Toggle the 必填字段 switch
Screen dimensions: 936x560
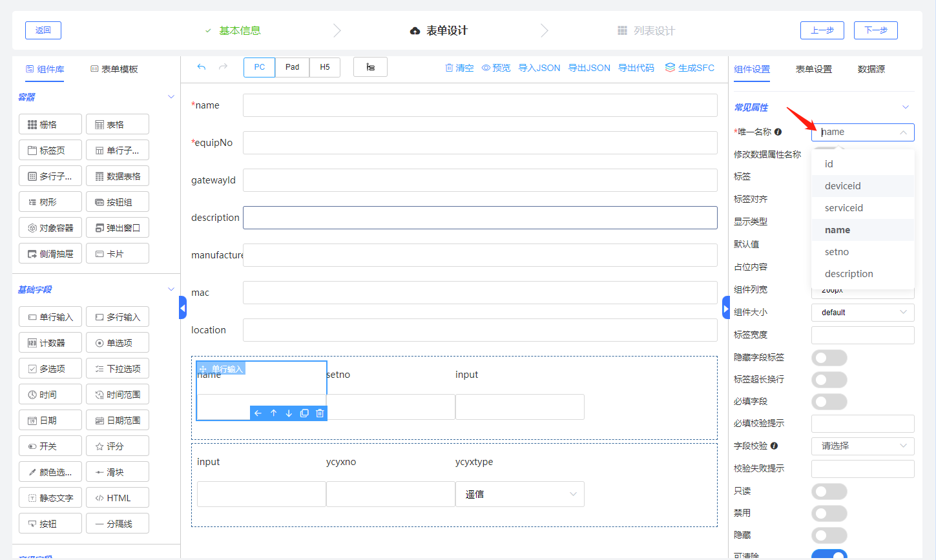(829, 402)
